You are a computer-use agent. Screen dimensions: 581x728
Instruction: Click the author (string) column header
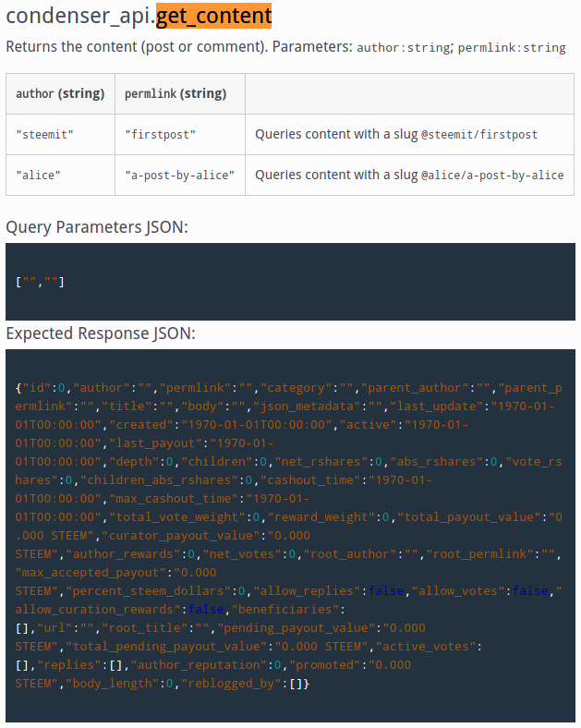tap(60, 94)
